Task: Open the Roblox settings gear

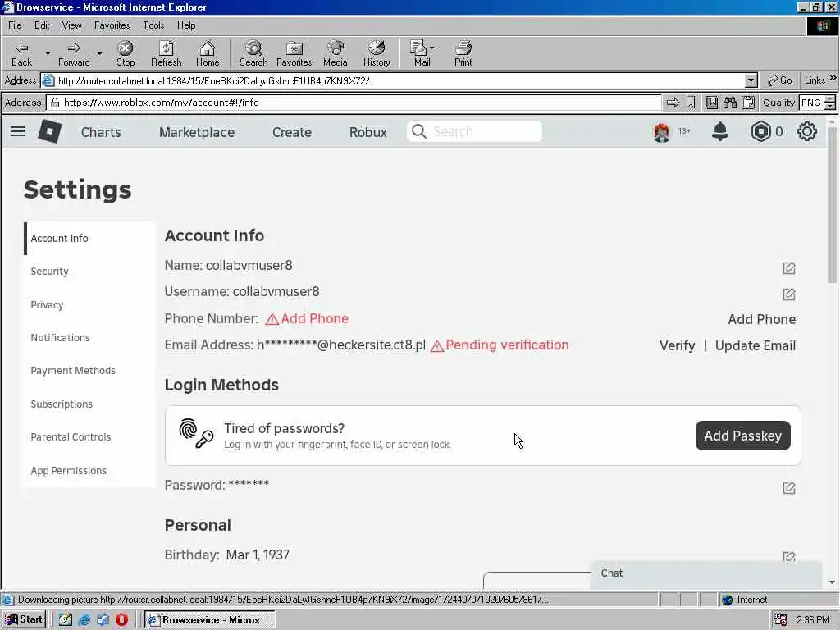Action: coord(807,131)
